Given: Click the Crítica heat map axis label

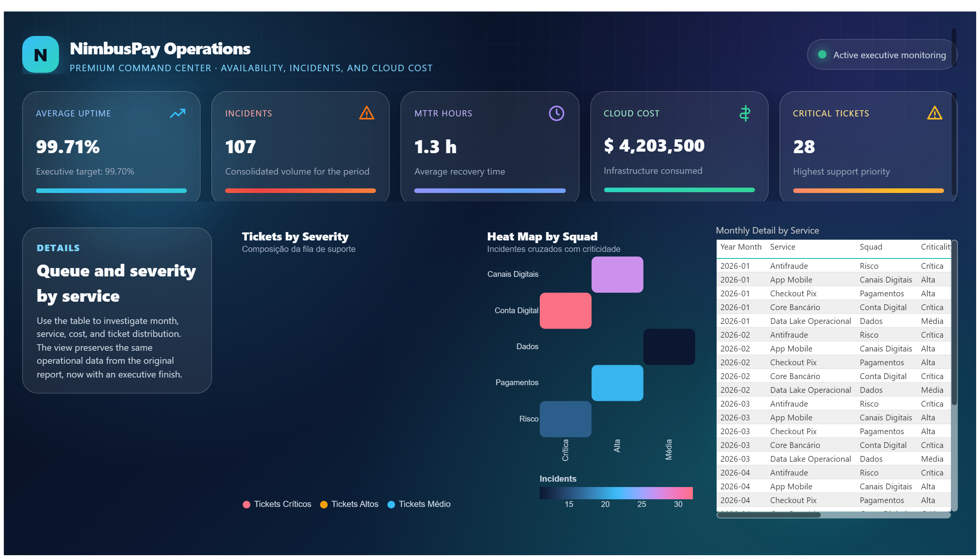Looking at the screenshot, I should 565,450.
